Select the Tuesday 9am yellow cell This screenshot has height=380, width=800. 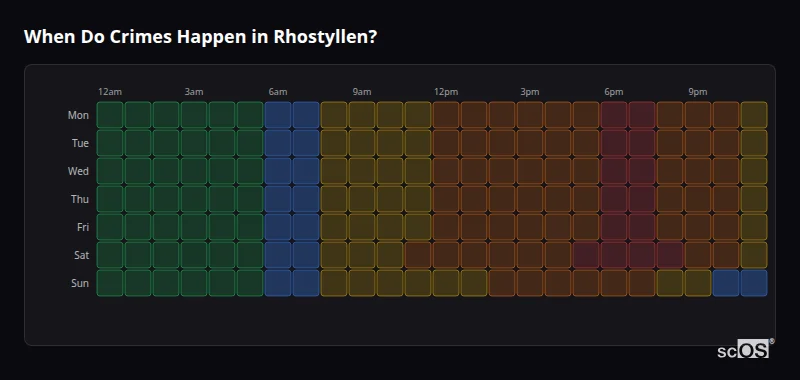[x=362, y=143]
